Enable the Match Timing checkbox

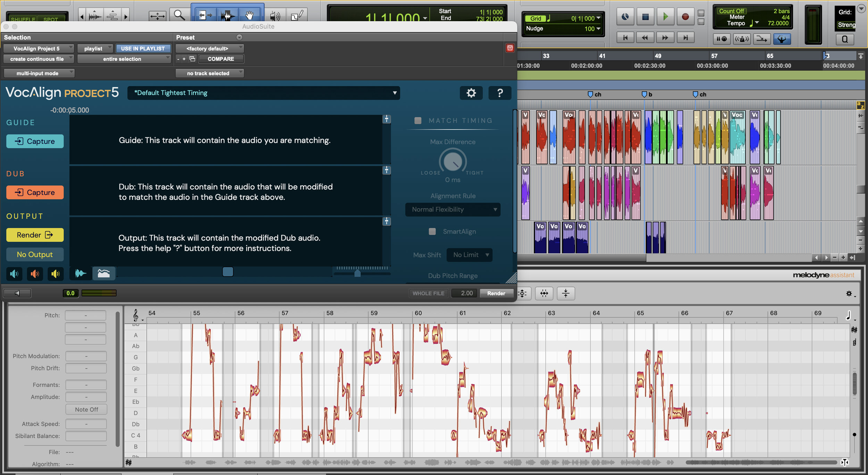[x=418, y=121]
